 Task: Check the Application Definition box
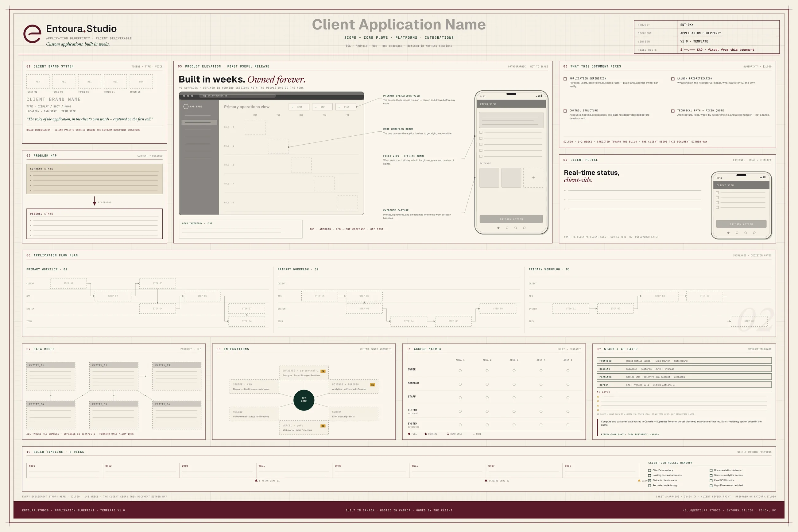coord(565,79)
